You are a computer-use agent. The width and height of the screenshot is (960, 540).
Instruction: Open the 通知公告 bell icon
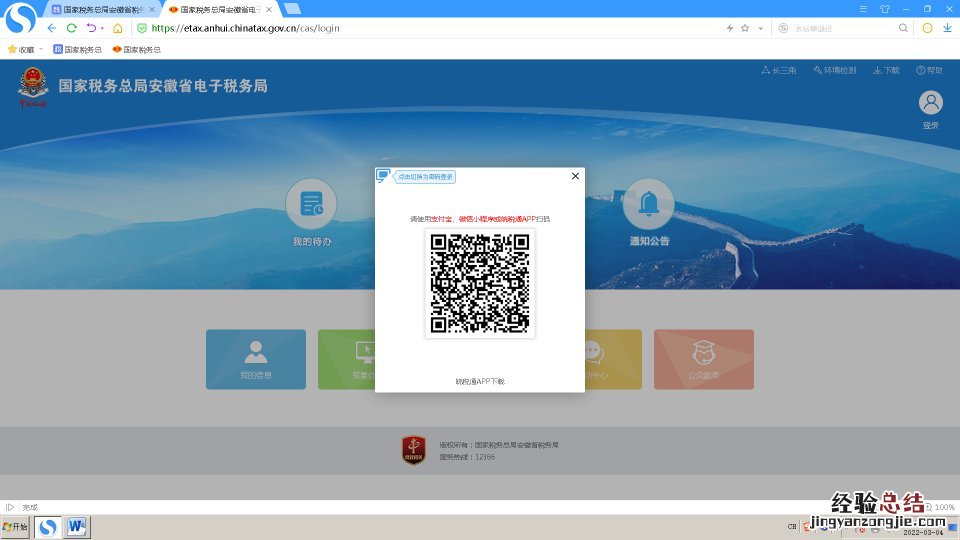click(x=648, y=204)
